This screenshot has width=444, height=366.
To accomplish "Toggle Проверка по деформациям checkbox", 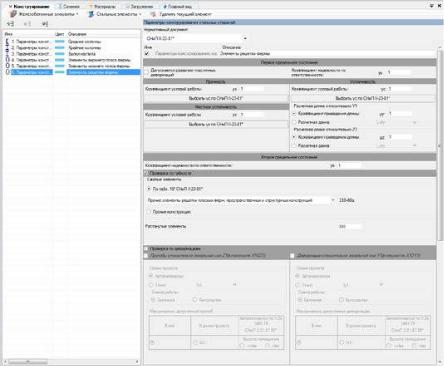I will [146, 249].
